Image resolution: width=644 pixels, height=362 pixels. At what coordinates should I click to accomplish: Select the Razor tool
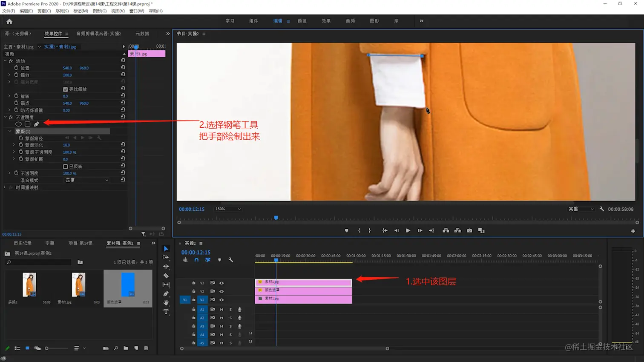[x=166, y=276]
